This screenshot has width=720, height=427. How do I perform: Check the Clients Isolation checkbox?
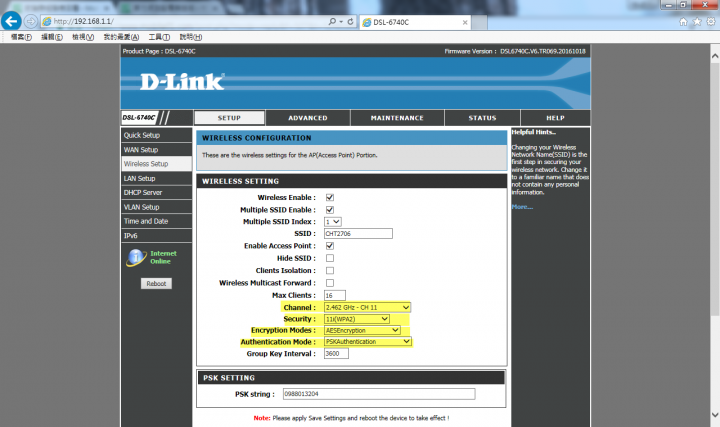(x=330, y=271)
